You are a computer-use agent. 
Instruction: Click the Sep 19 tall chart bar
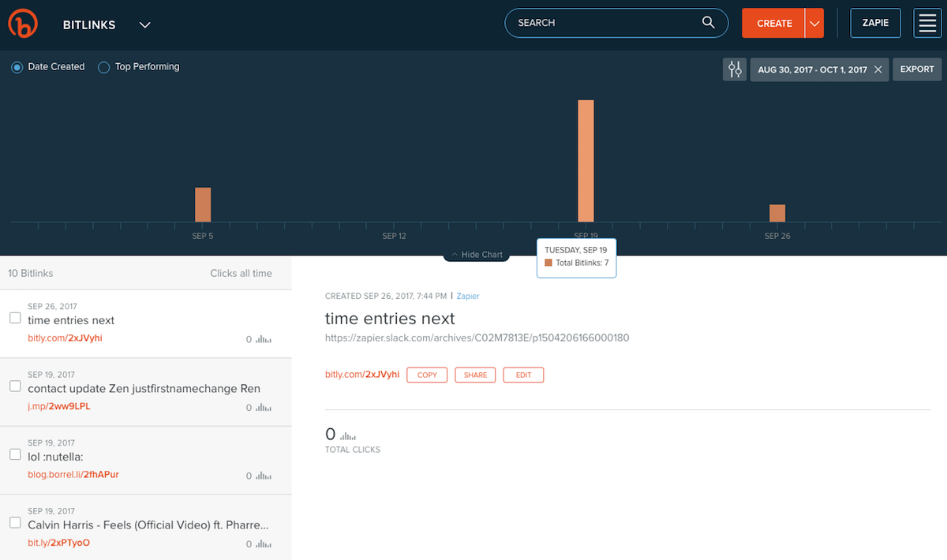(586, 161)
